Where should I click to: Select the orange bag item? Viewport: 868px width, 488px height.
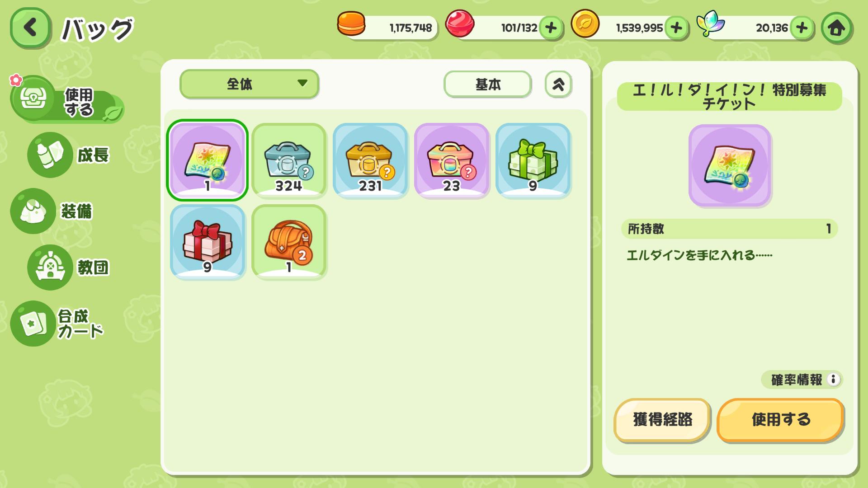coord(289,242)
